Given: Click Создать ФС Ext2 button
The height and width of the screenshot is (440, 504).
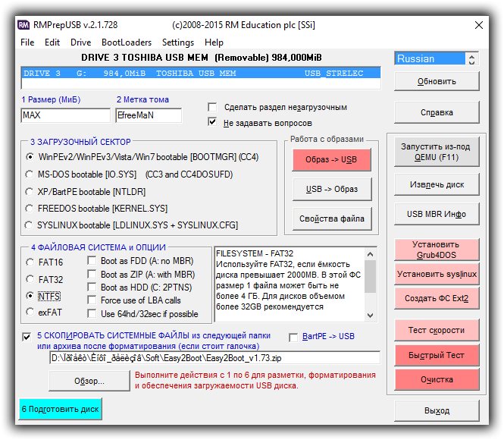Looking at the screenshot, I should pos(437,298).
